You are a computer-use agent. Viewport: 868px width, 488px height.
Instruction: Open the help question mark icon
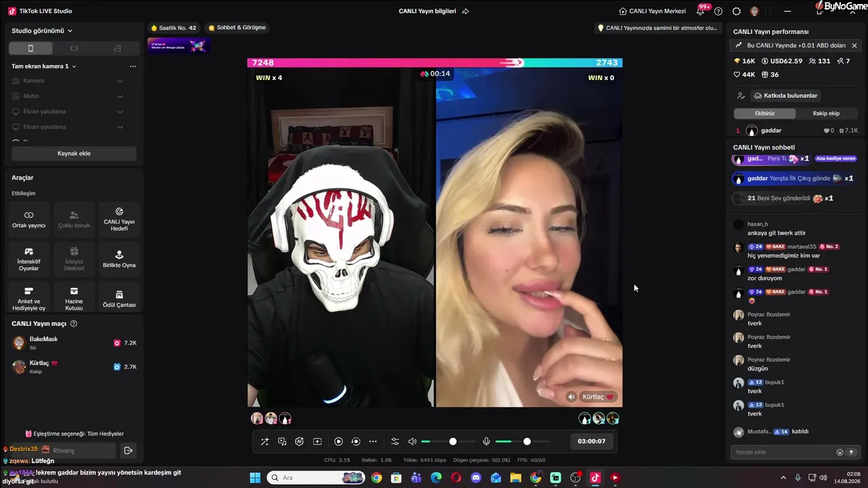(718, 11)
